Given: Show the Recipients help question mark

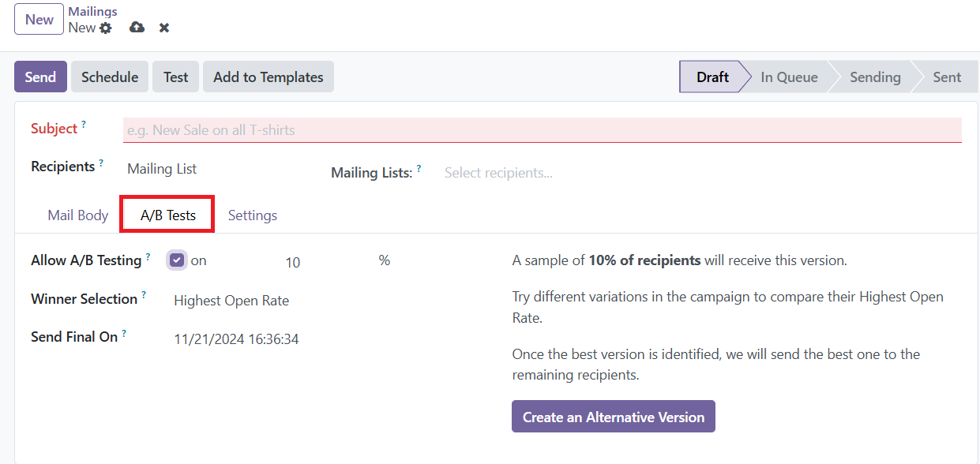Looking at the screenshot, I should pyautogui.click(x=102, y=163).
